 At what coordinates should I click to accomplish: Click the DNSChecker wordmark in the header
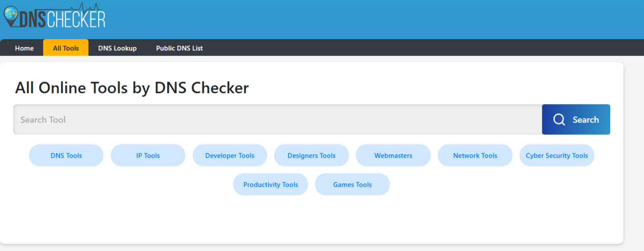(62, 19)
